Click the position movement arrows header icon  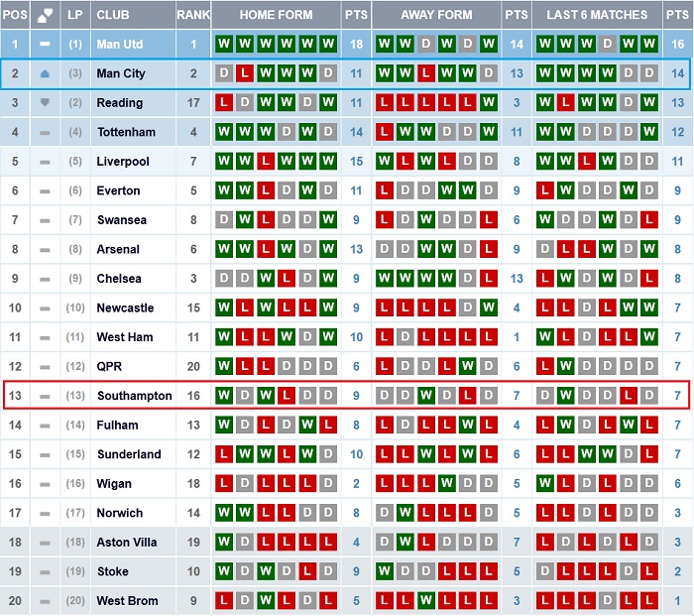click(45, 15)
